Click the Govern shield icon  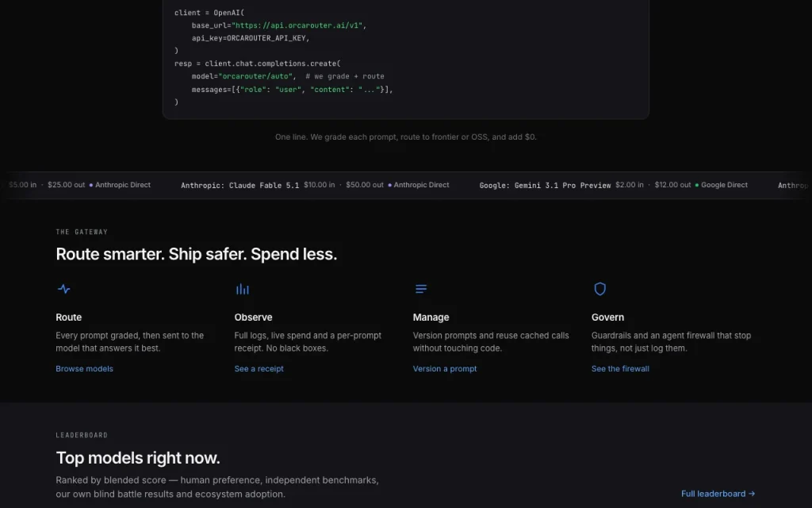[599, 289]
